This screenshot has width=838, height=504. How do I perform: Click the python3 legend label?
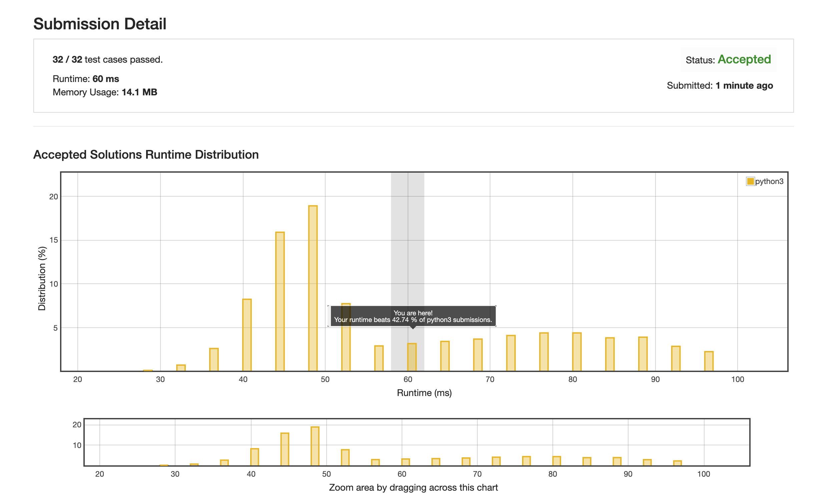769,181
